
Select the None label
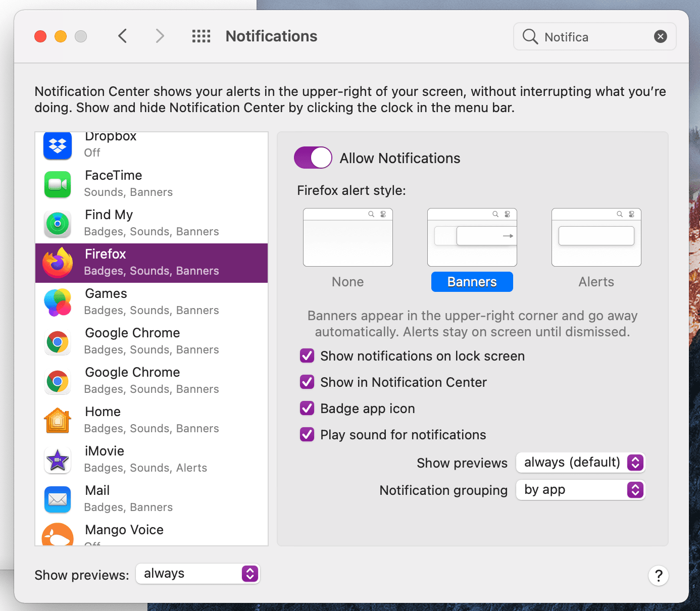[x=348, y=282]
